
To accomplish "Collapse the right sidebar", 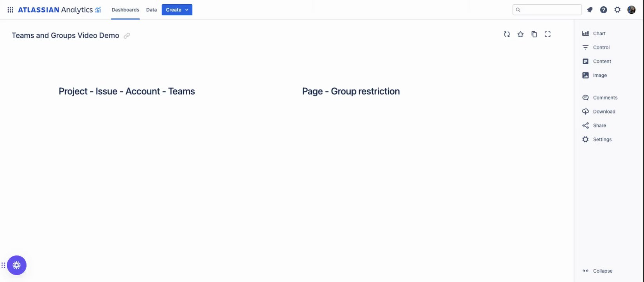I will tap(597, 271).
